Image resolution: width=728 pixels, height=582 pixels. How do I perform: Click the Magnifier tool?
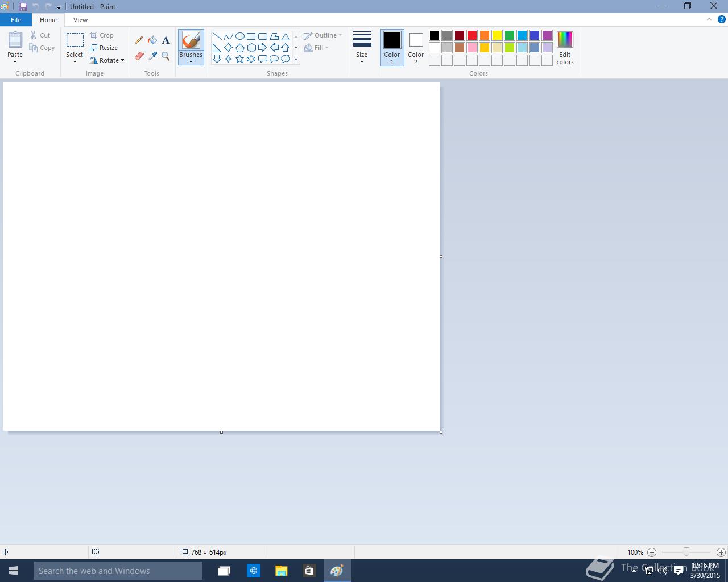tap(166, 56)
